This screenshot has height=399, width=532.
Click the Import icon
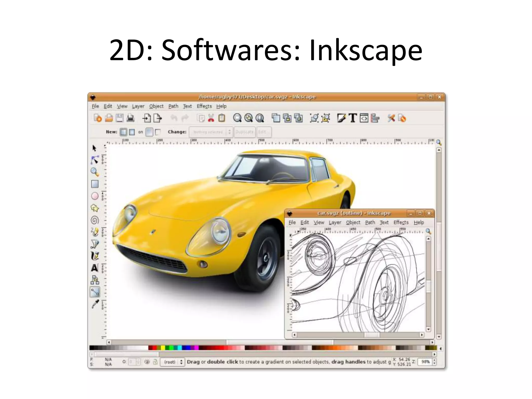click(147, 118)
